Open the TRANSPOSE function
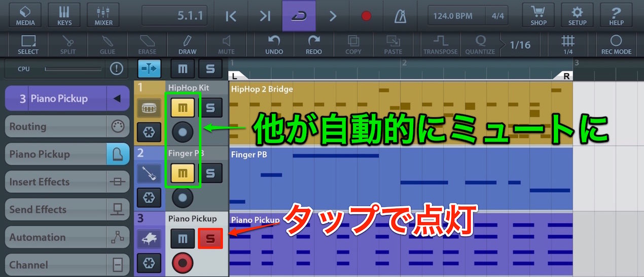Viewport: 644px width, 277px height. click(x=440, y=45)
